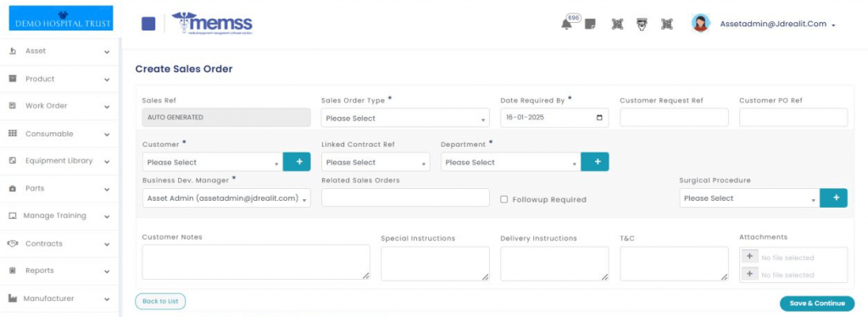Click the Save & Continue button
The width and height of the screenshot is (868, 317).
tap(817, 303)
